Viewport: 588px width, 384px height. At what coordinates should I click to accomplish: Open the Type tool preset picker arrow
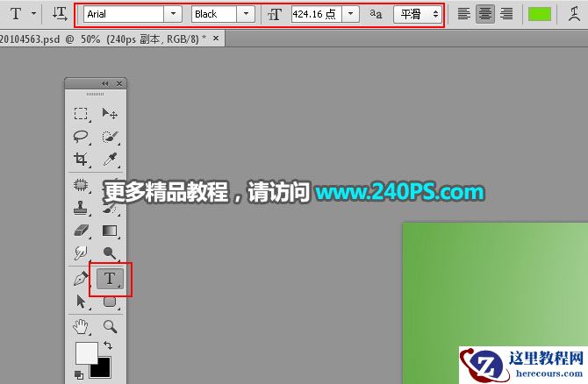point(33,14)
